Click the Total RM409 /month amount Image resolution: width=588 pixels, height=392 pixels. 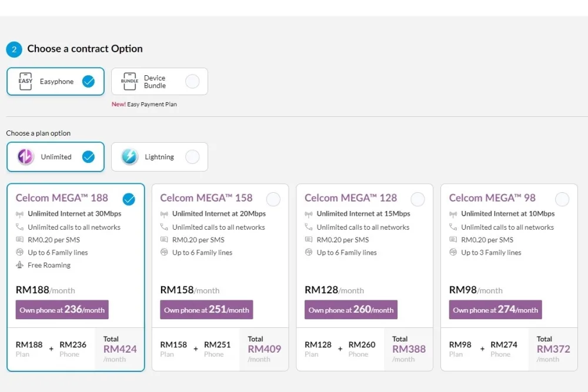(x=264, y=349)
